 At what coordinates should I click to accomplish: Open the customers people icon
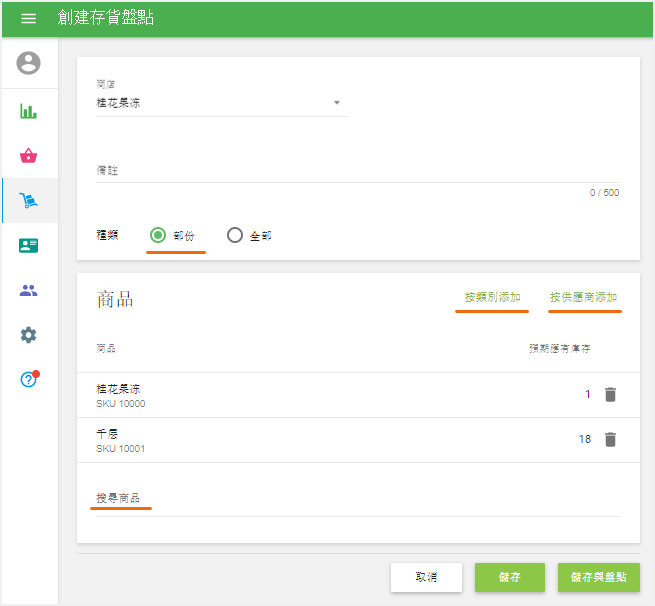point(29,291)
